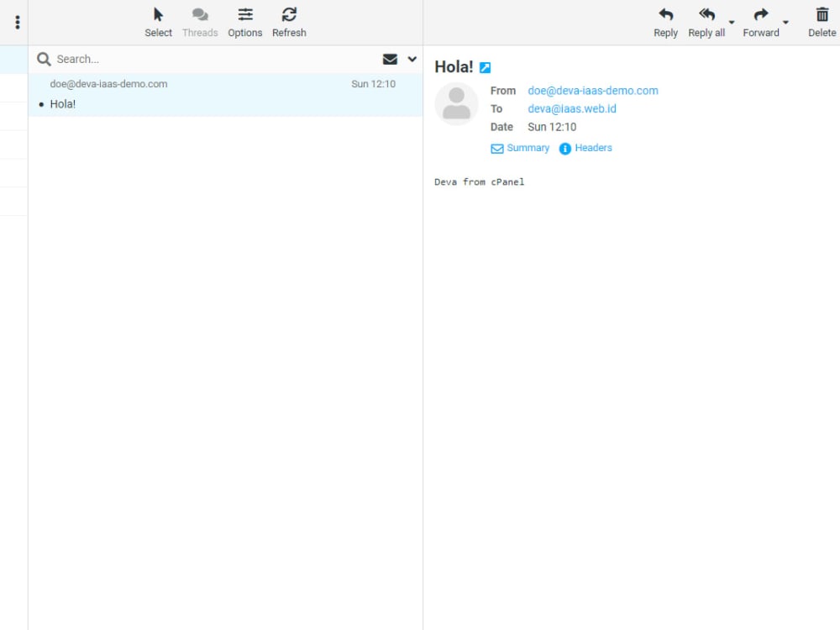Expand search options chevron
The image size is (840, 630).
[x=412, y=59]
